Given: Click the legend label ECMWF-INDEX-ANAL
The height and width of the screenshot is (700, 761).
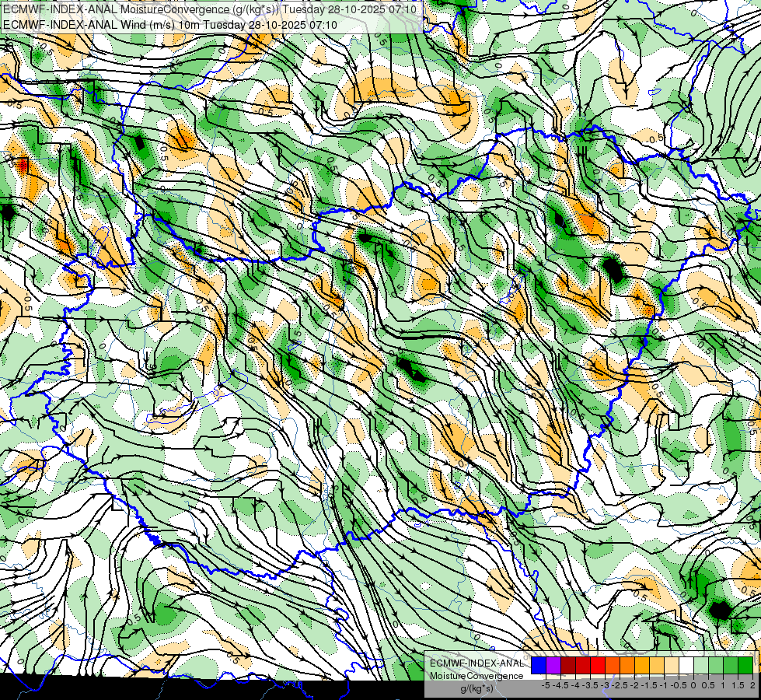Looking at the screenshot, I should [x=477, y=663].
